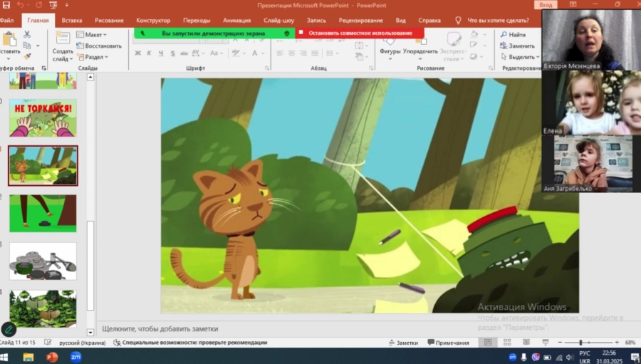Toggle the Comments (Примечания) pane

click(448, 343)
